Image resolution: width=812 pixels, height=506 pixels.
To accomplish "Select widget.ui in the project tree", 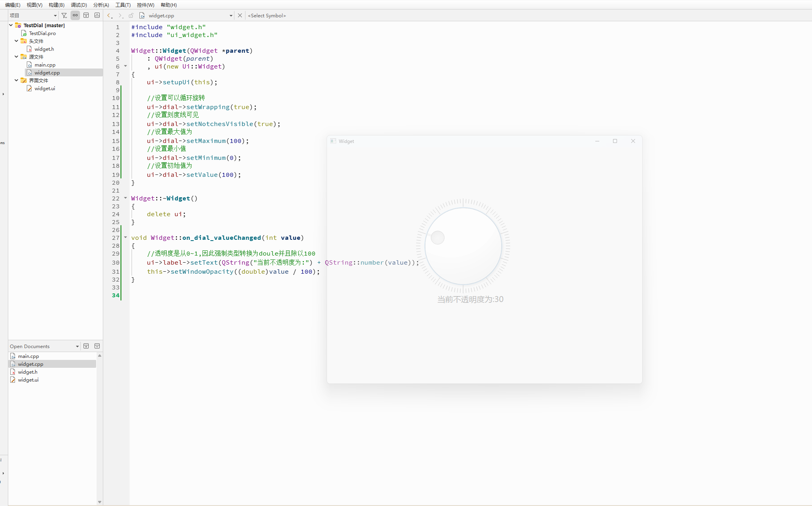I will [x=45, y=89].
